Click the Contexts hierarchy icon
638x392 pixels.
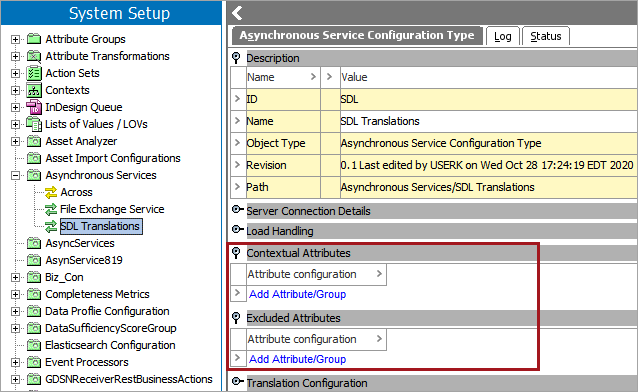pyautogui.click(x=34, y=90)
